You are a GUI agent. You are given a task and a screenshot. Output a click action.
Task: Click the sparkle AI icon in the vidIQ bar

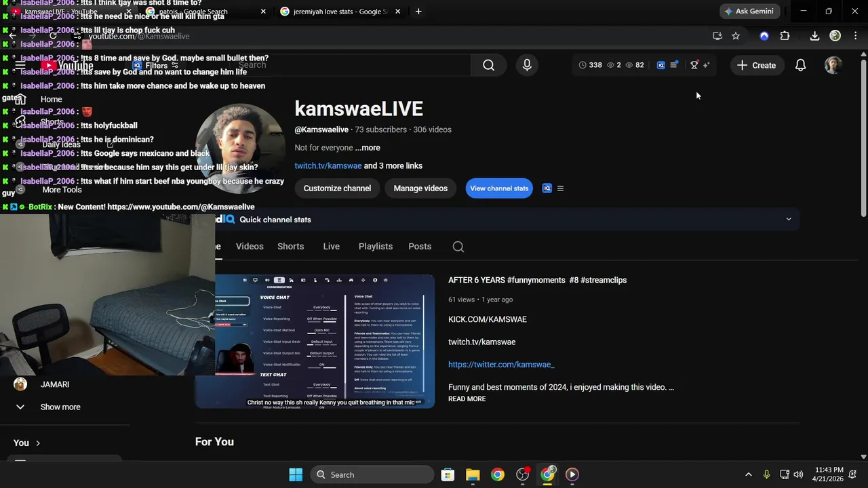click(706, 65)
